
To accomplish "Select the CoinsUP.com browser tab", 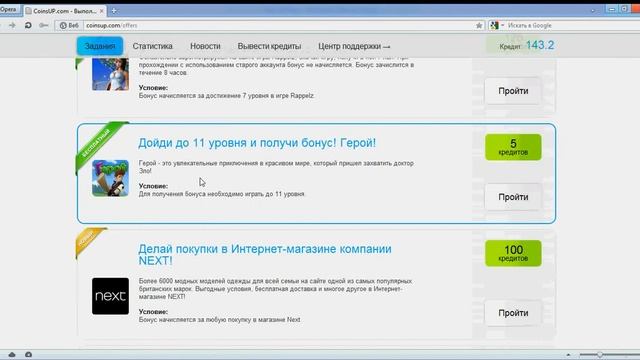I will (64, 11).
